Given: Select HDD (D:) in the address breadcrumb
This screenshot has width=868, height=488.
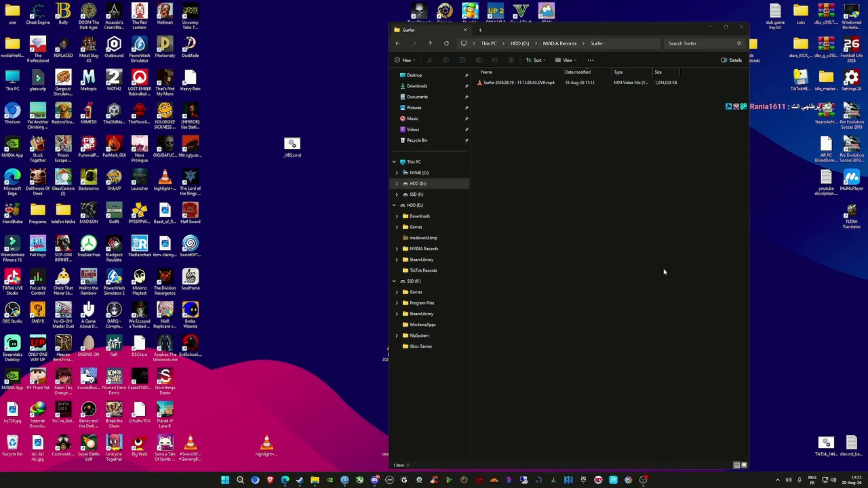Looking at the screenshot, I should (x=519, y=43).
